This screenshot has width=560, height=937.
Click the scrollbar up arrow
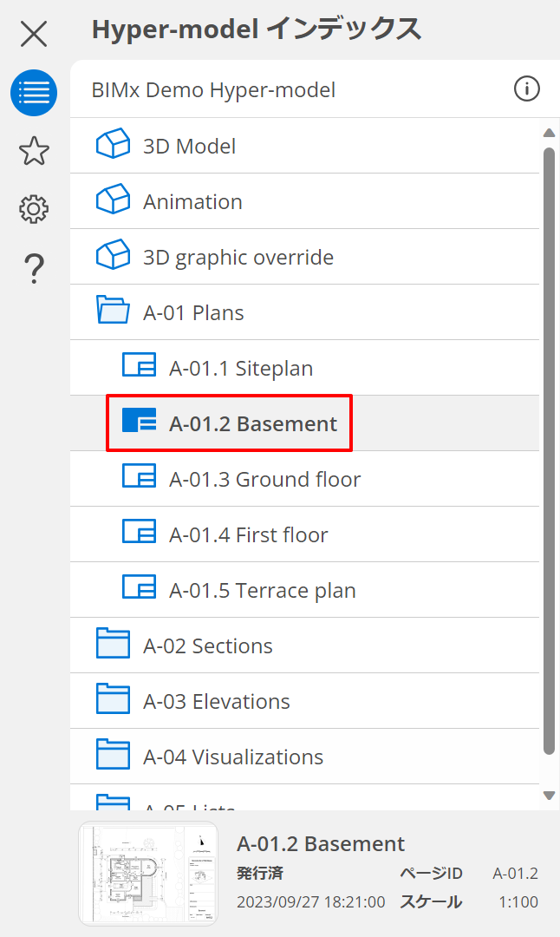point(548,133)
